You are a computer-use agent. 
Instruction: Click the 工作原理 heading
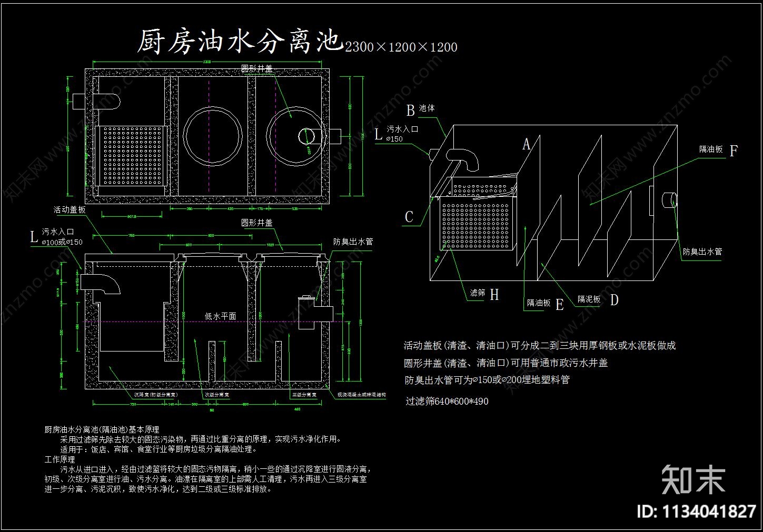pyautogui.click(x=60, y=459)
